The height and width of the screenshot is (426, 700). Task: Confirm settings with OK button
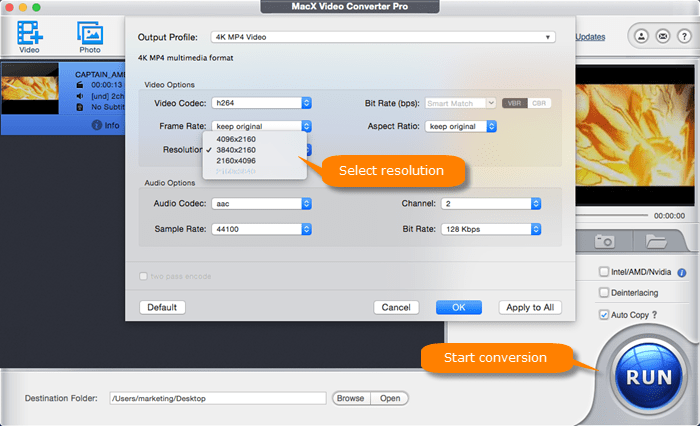coord(458,307)
